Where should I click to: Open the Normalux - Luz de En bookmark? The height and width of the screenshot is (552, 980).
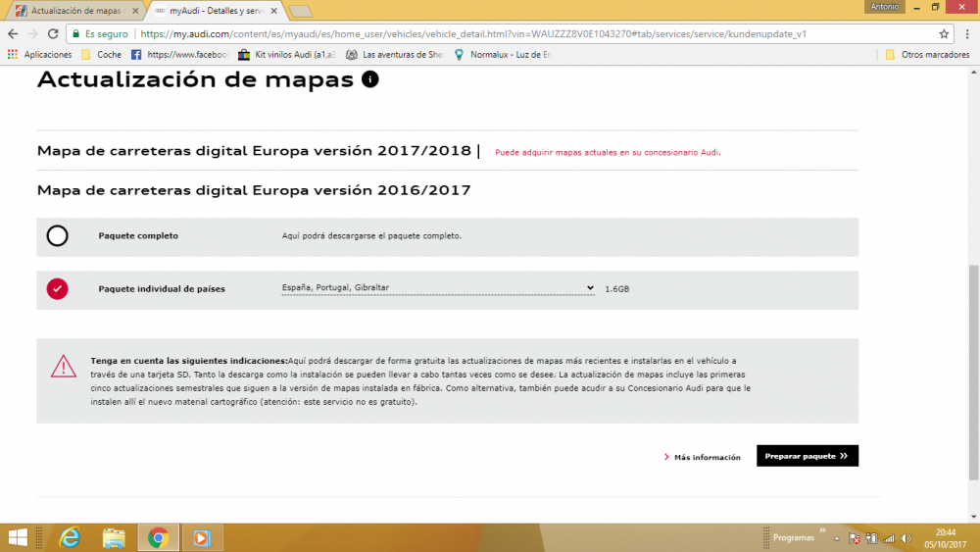(503, 55)
